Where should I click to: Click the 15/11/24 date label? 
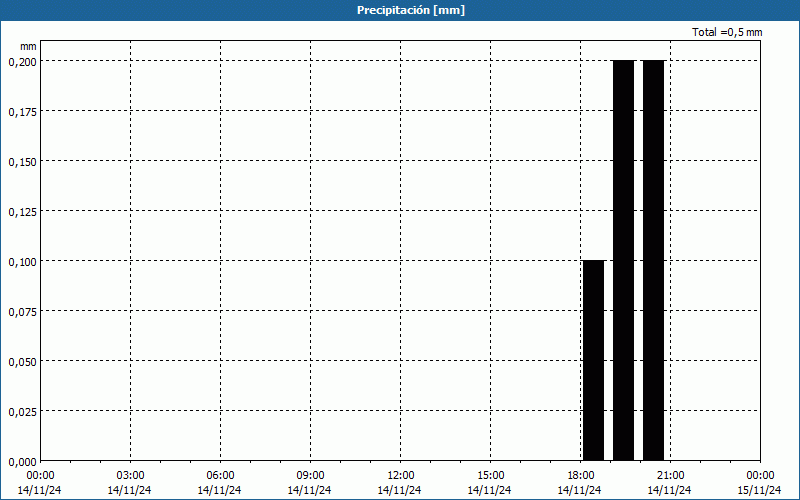pyautogui.click(x=760, y=490)
